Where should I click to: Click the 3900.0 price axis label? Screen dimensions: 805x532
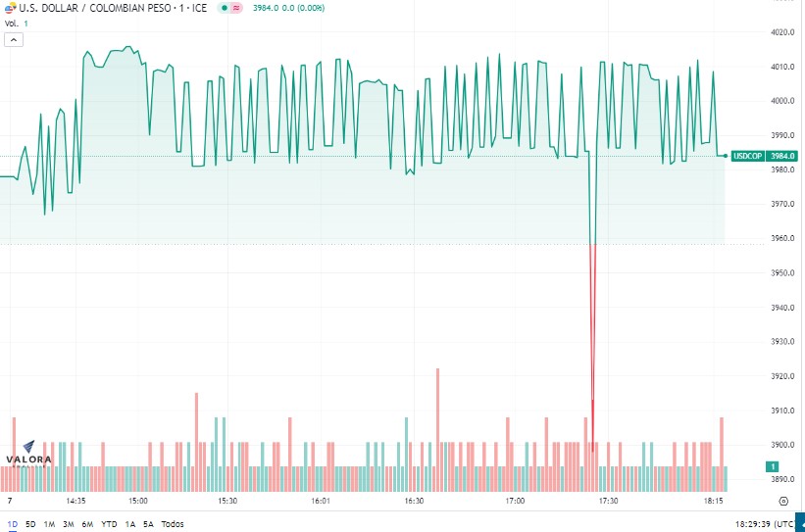(782, 445)
